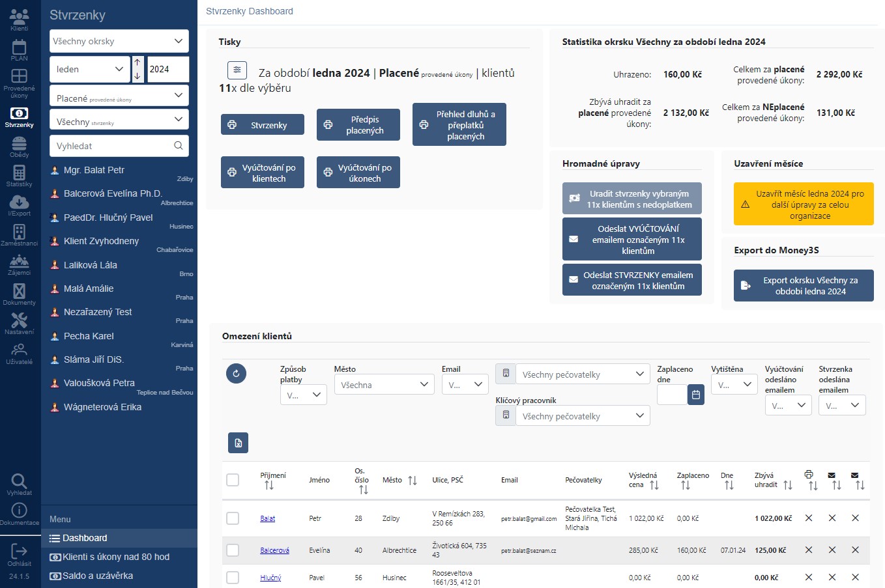Sort the Zbývá uhradit column
The image size is (885, 588).
[x=788, y=485]
